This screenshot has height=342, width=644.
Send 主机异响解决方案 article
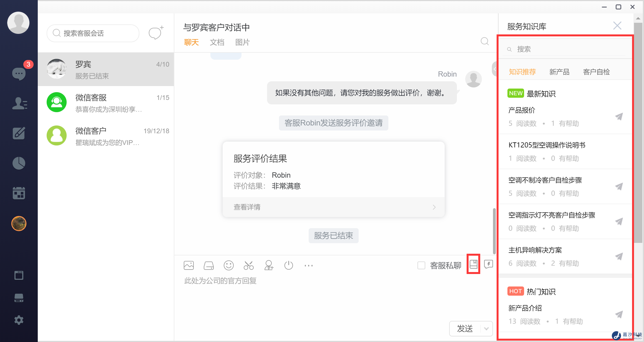[x=619, y=256]
